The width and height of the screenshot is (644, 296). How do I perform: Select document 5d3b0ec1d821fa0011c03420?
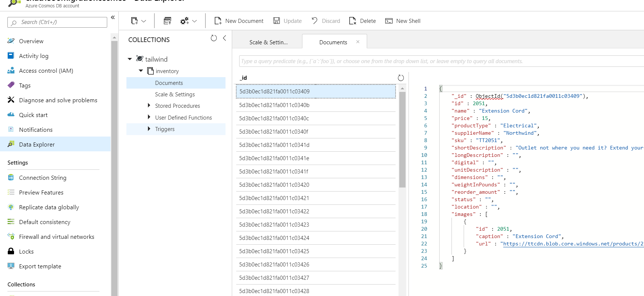(316, 185)
